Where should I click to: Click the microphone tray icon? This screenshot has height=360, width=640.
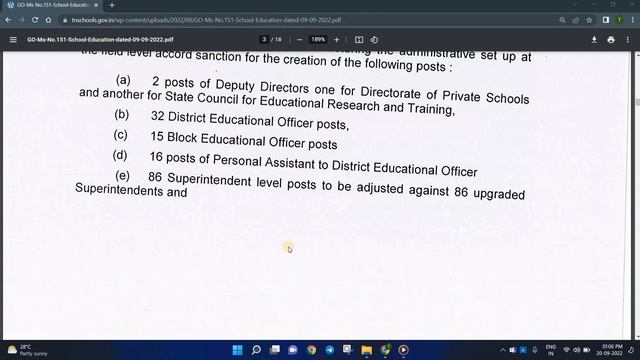(x=534, y=350)
